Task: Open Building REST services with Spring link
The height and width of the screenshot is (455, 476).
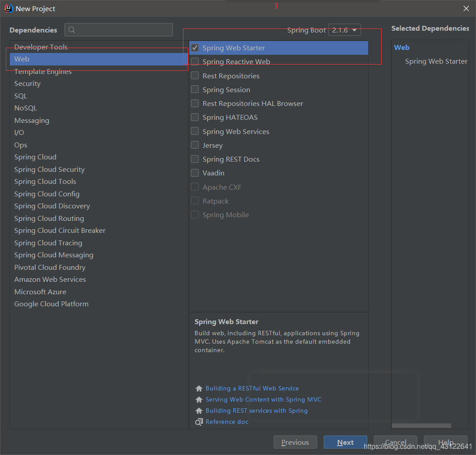Action: (x=256, y=410)
